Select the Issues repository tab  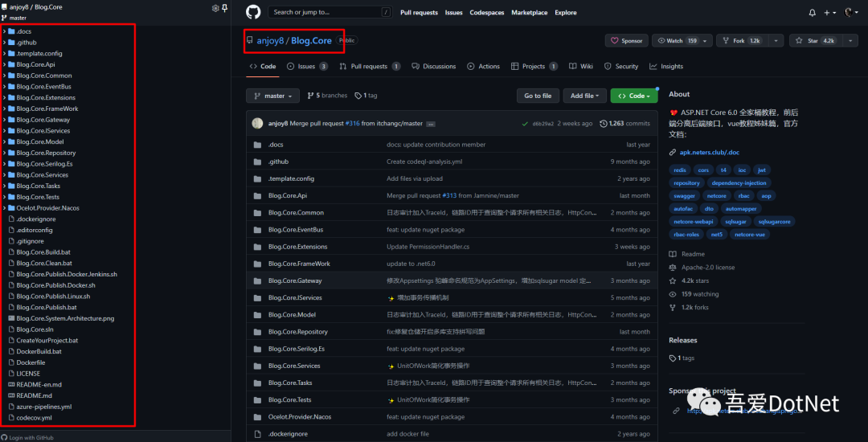tap(307, 67)
